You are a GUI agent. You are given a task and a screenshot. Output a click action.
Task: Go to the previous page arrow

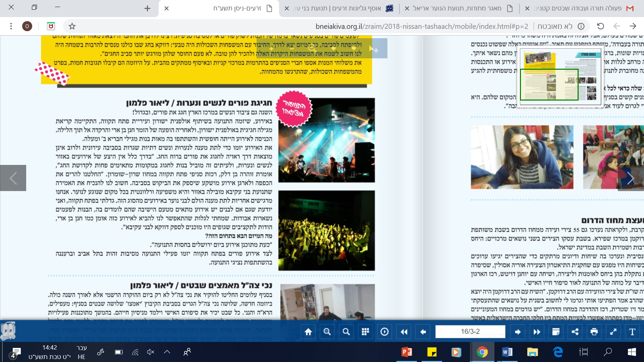point(423,332)
